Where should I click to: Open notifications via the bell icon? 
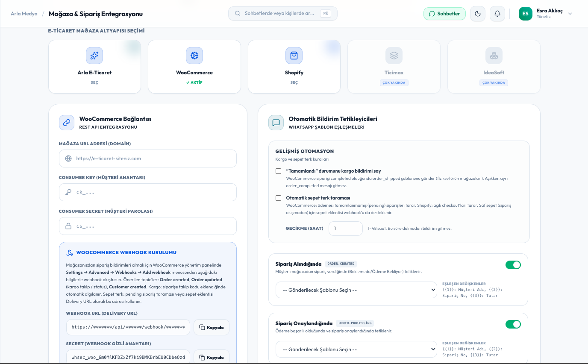(x=497, y=14)
